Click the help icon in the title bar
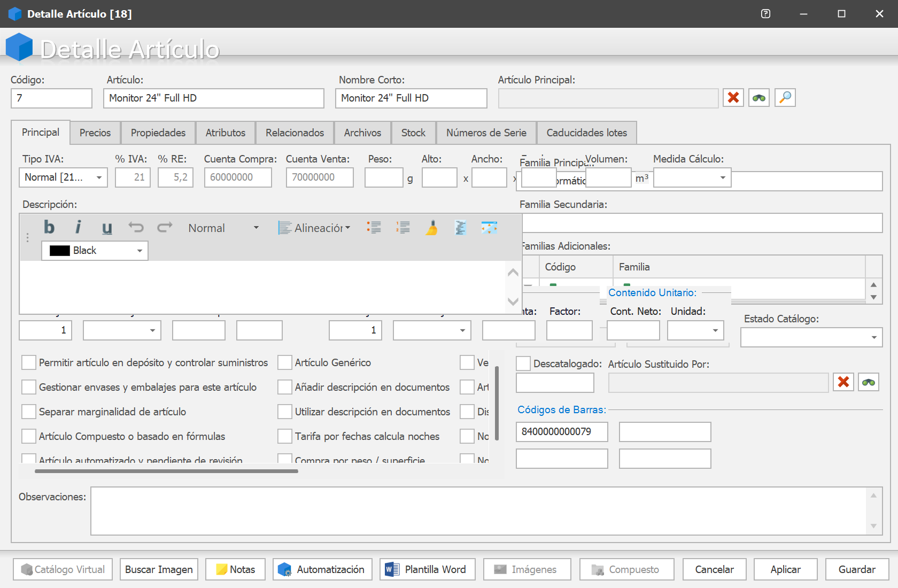This screenshot has width=898, height=588. [765, 14]
